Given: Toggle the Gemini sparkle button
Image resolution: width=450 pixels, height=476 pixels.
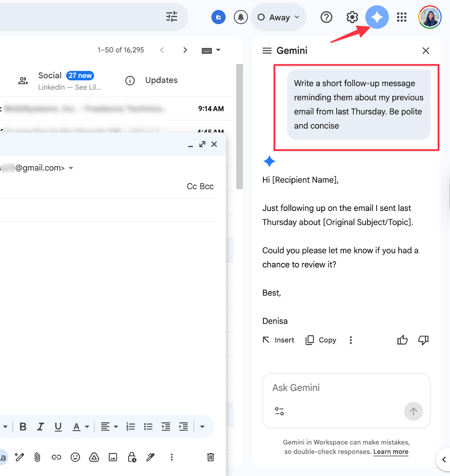Looking at the screenshot, I should (377, 17).
